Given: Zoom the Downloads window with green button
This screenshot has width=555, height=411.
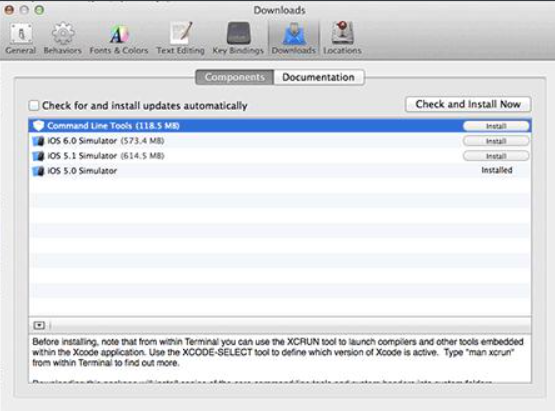Looking at the screenshot, I should [39, 10].
